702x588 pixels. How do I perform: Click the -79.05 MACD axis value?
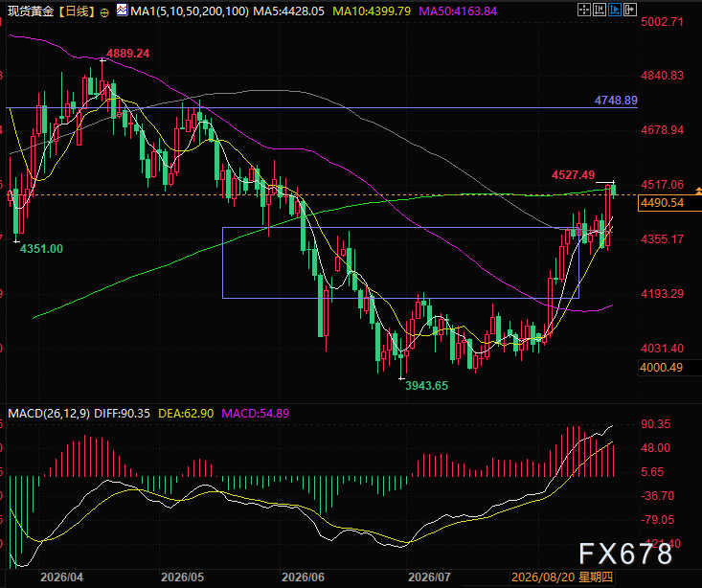657,520
